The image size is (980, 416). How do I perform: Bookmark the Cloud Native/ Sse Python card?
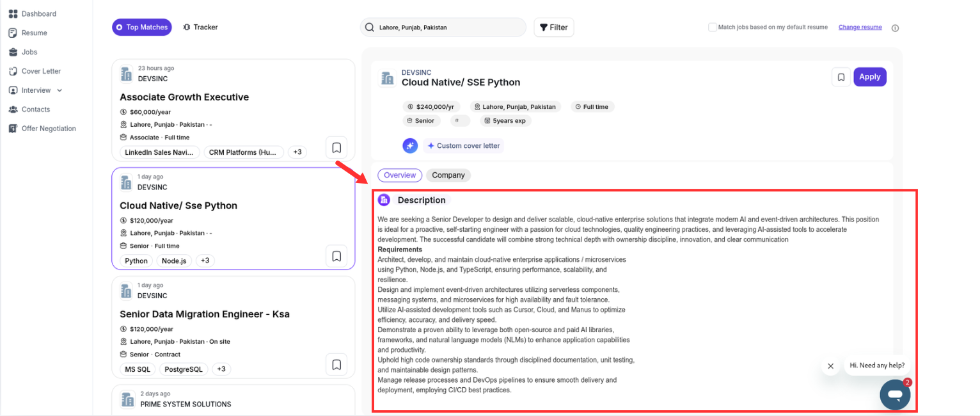point(336,256)
